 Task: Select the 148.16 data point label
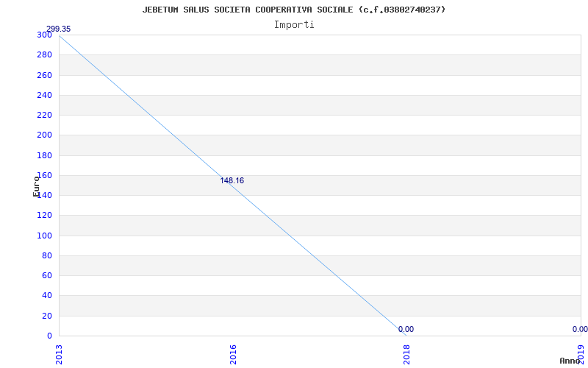(232, 180)
